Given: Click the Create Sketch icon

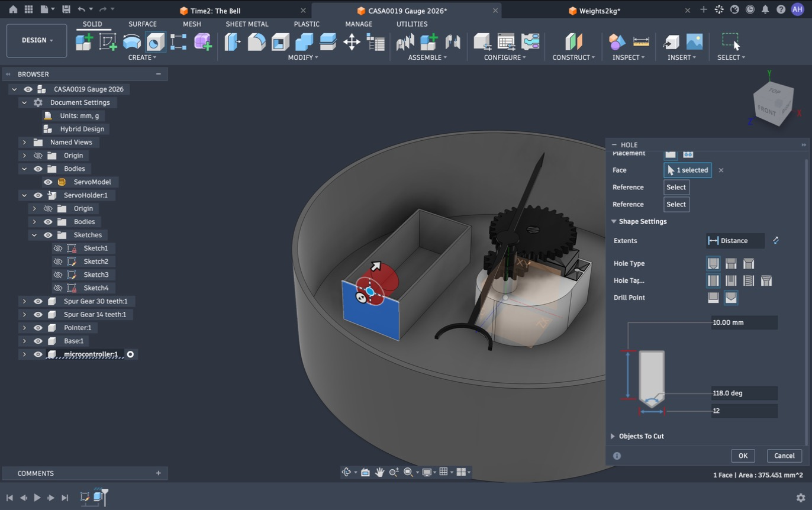Looking at the screenshot, I should (x=108, y=42).
